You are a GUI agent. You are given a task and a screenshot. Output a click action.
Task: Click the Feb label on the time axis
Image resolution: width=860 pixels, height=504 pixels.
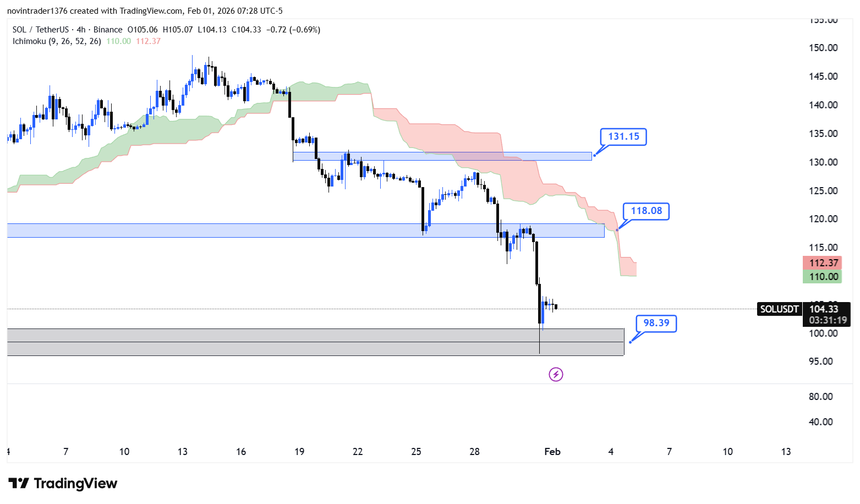(552, 452)
